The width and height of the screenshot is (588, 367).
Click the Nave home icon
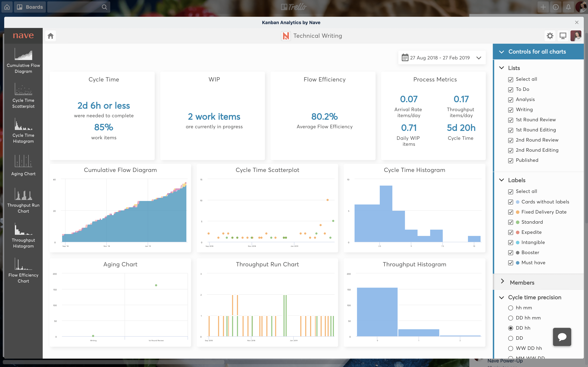51,36
